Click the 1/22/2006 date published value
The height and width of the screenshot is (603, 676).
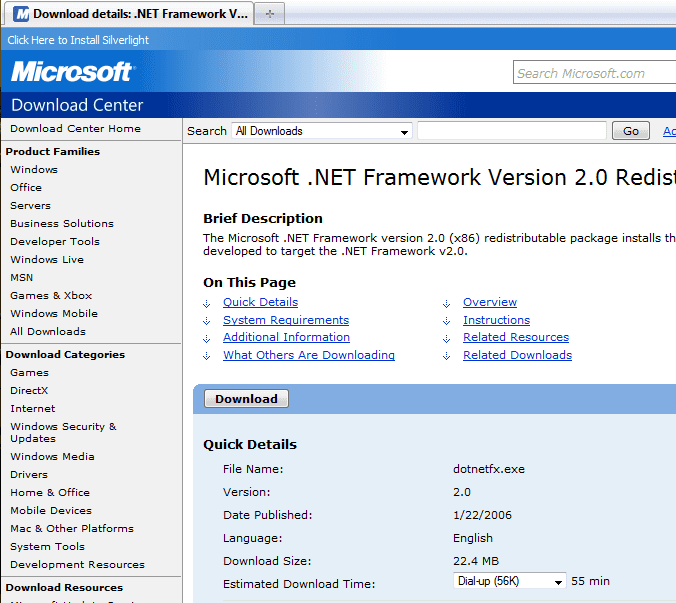click(482, 515)
